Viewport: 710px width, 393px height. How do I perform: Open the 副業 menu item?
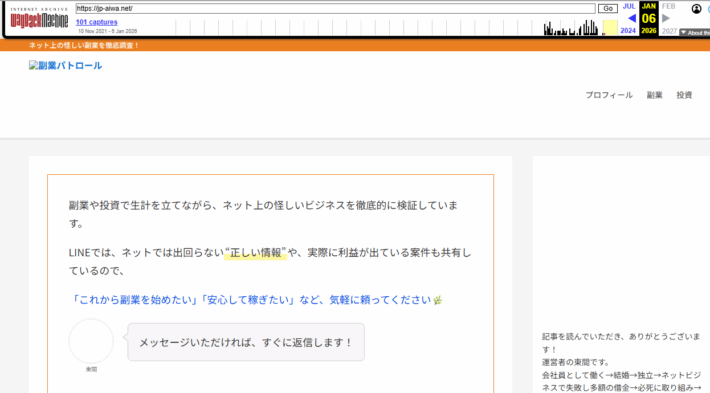point(654,95)
